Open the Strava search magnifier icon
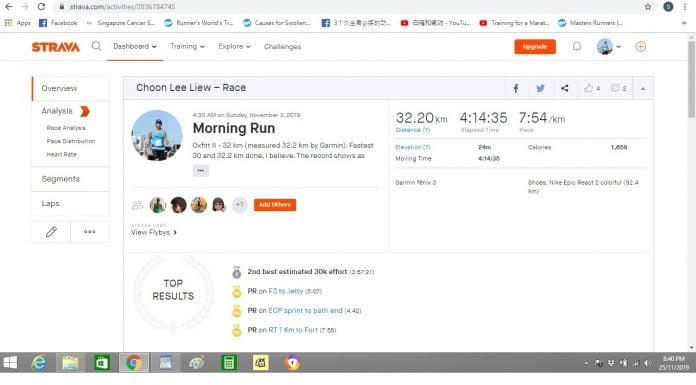Viewport: 696px width, 385px height. (x=96, y=46)
